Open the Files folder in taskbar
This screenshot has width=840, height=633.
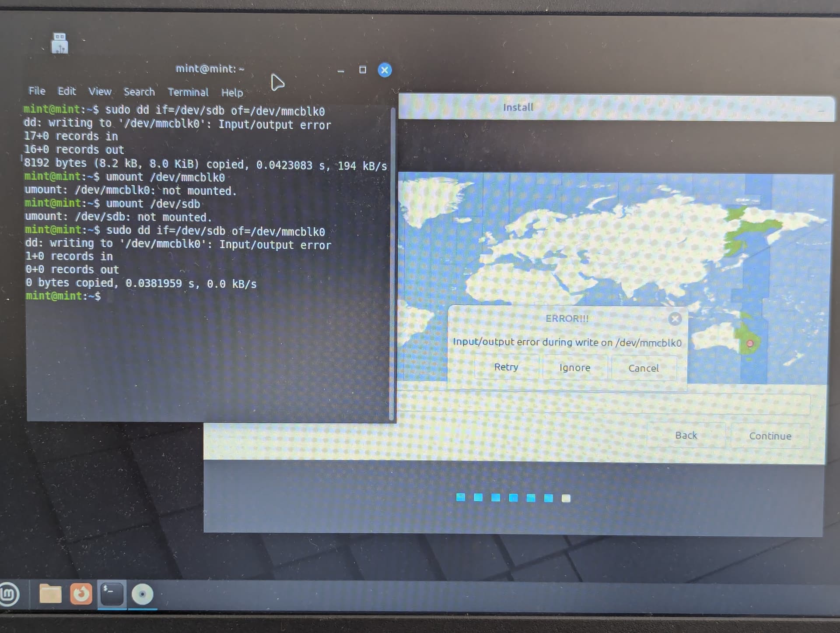pos(50,594)
